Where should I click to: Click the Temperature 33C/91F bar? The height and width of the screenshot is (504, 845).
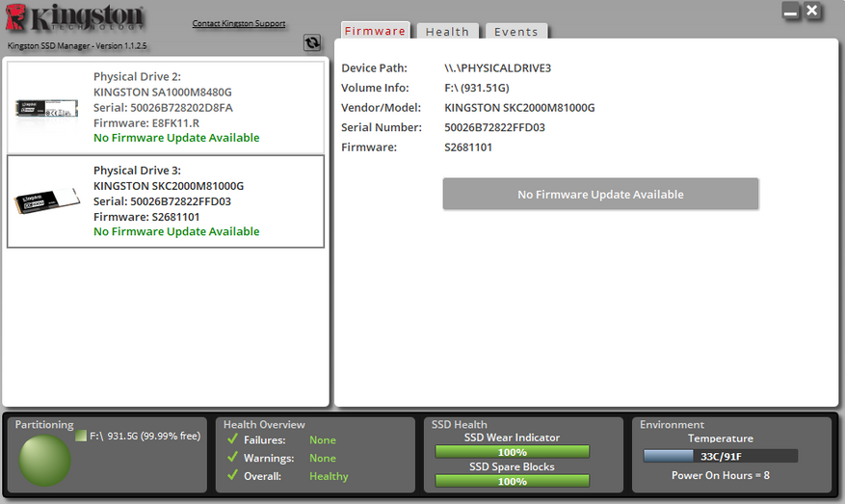(x=720, y=456)
